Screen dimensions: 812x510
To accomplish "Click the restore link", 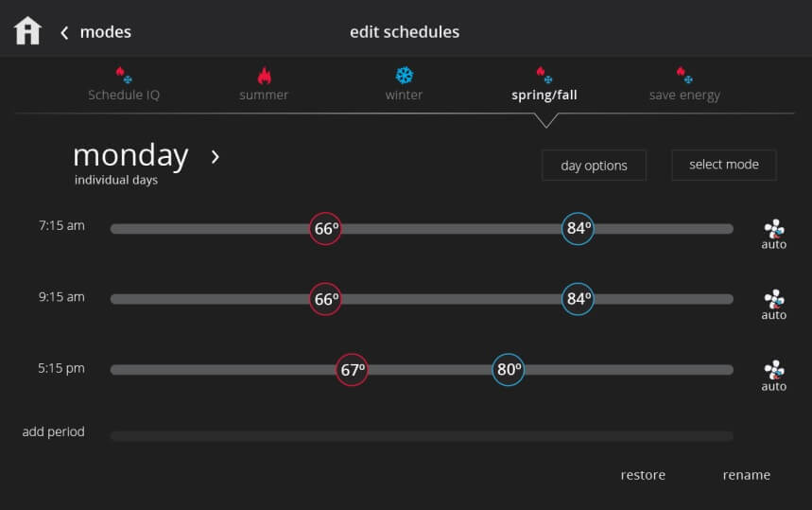I will click(x=643, y=475).
